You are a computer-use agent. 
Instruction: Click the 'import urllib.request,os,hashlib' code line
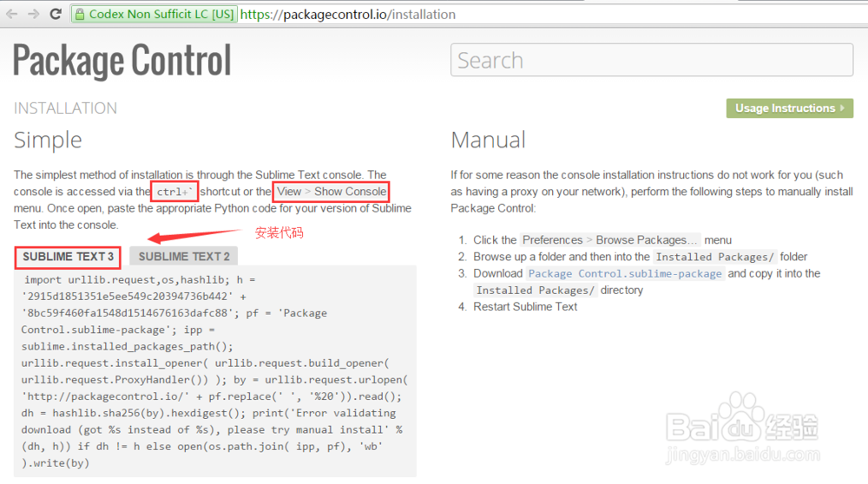pos(140,280)
